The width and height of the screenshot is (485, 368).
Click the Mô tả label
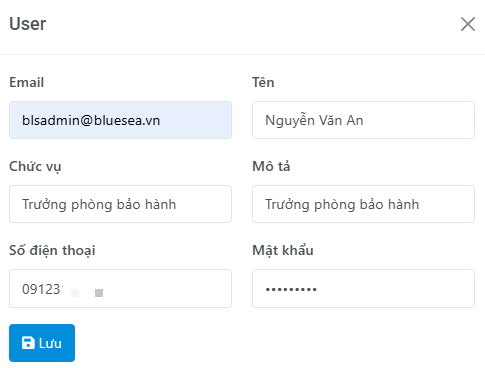271,166
